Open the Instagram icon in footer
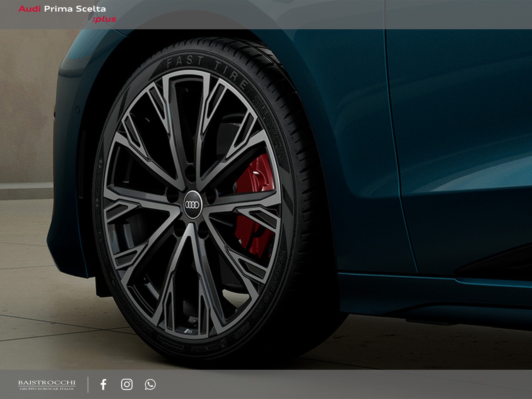Image resolution: width=532 pixels, height=399 pixels. 127,384
